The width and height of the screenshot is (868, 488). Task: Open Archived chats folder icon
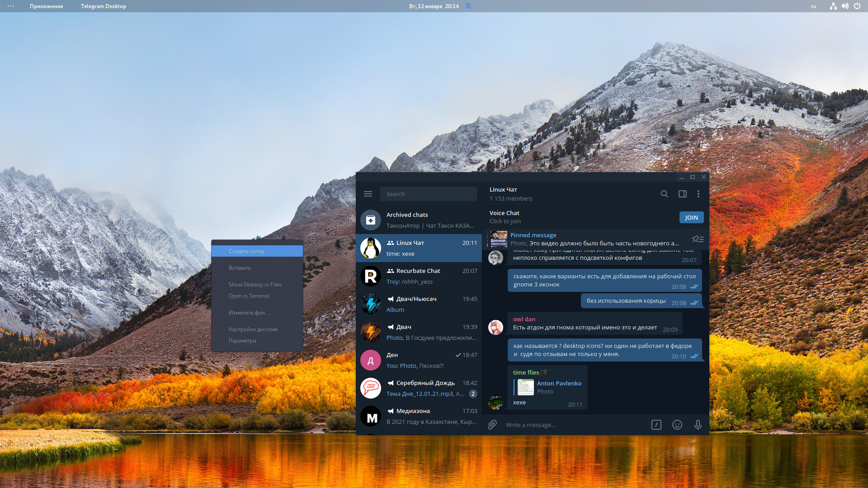coord(371,220)
